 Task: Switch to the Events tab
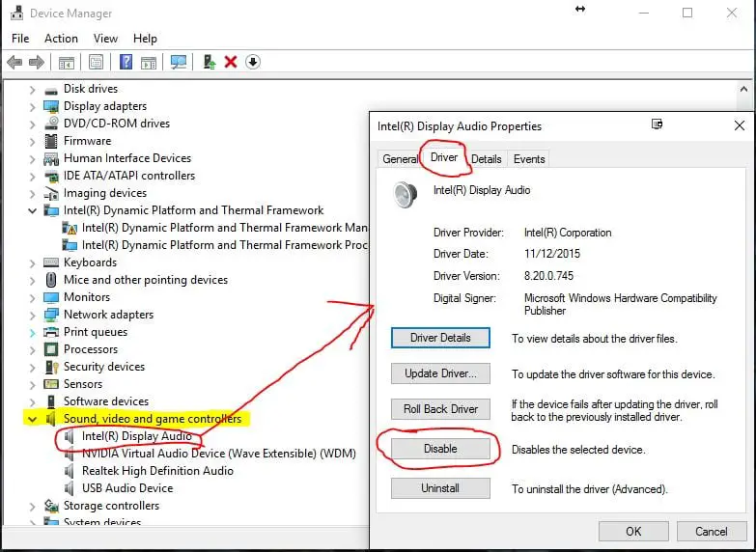(529, 159)
